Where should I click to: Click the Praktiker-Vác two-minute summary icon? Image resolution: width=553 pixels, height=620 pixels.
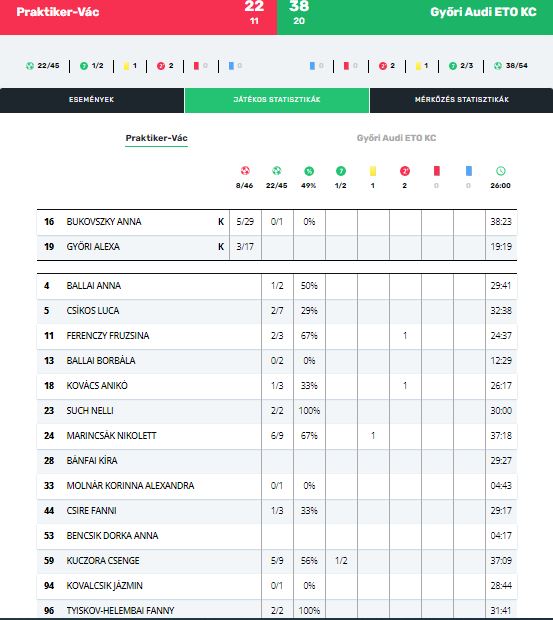tap(161, 66)
